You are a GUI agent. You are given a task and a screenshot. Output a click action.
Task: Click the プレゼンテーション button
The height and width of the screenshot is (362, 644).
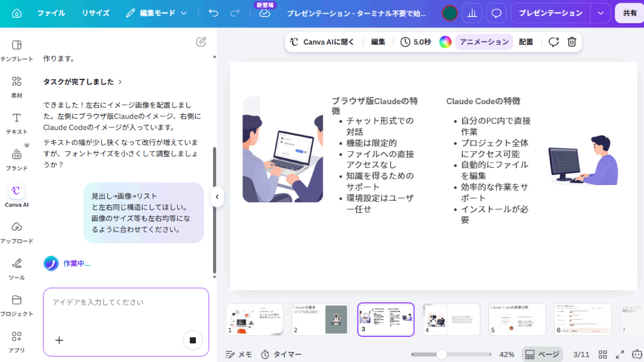tap(551, 13)
